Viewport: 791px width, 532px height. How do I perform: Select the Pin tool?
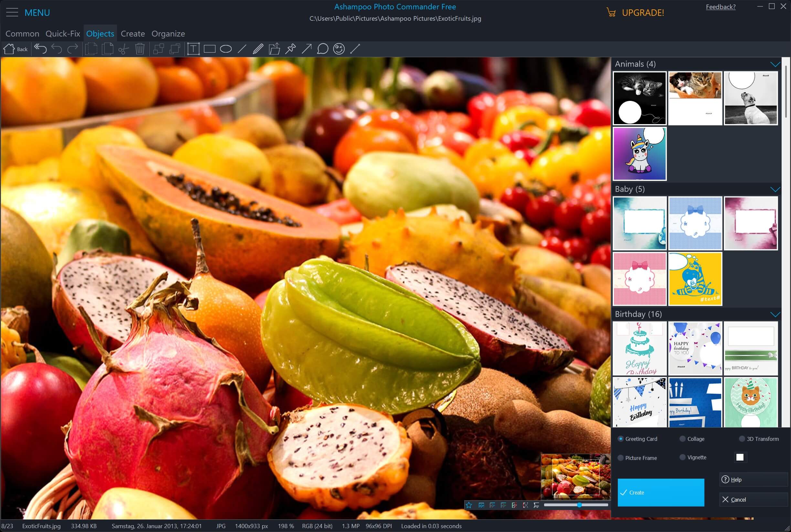tap(290, 49)
